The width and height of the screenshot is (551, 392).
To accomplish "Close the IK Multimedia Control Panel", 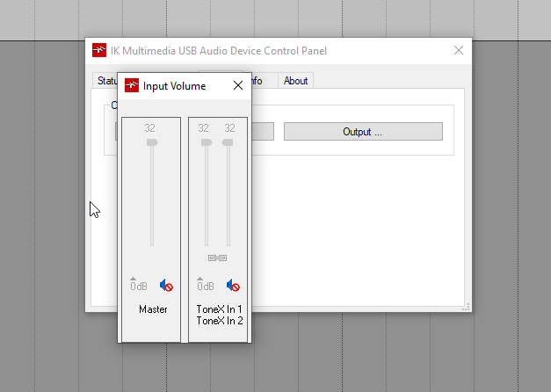I will click(x=458, y=50).
